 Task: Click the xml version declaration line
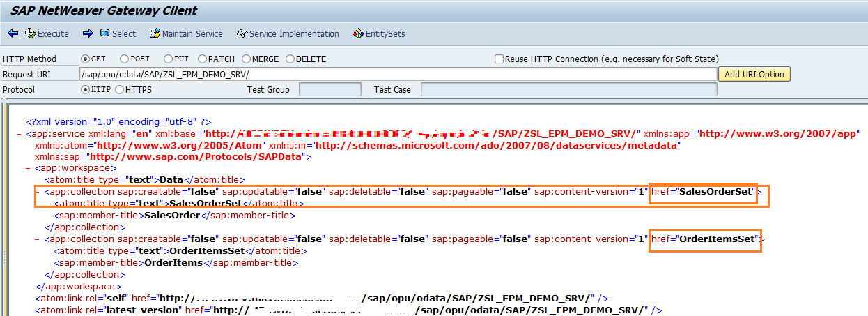click(118, 121)
